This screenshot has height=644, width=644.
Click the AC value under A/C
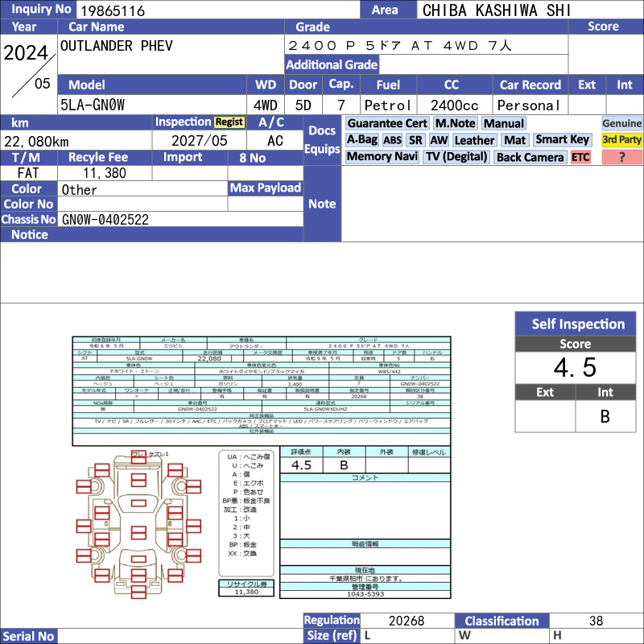pos(275,140)
